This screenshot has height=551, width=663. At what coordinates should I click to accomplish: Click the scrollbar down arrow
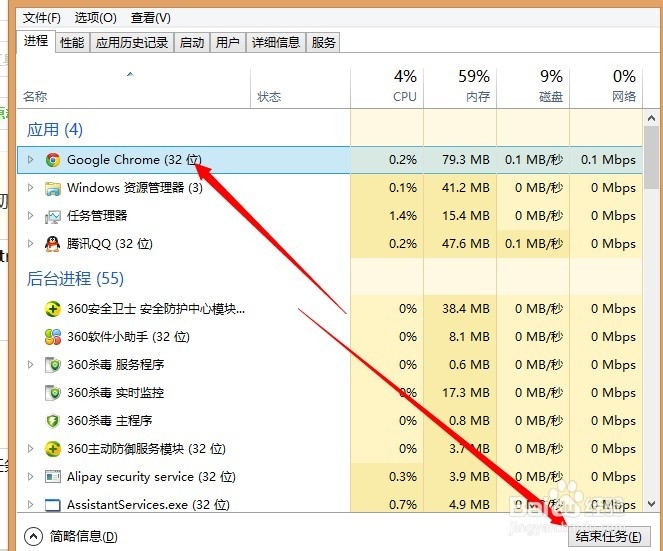[x=651, y=504]
